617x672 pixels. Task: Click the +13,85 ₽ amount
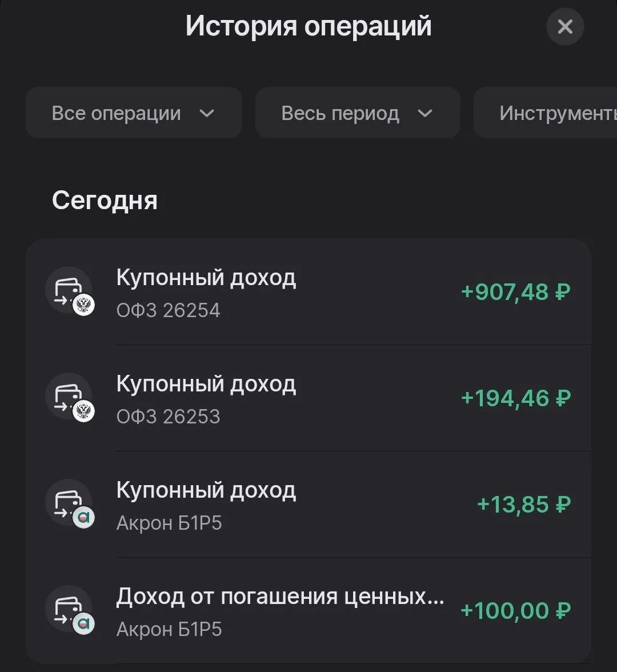(x=523, y=505)
